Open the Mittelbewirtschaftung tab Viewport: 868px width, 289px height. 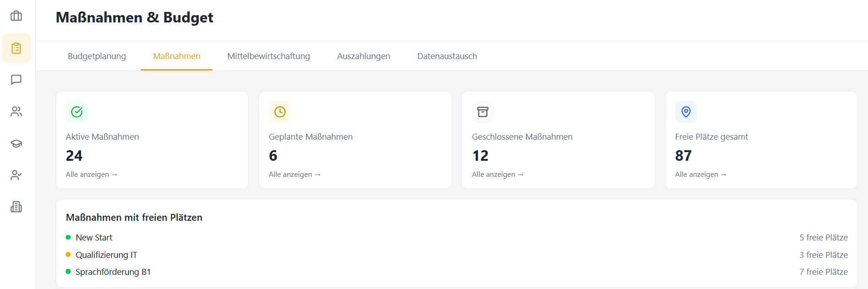(269, 56)
